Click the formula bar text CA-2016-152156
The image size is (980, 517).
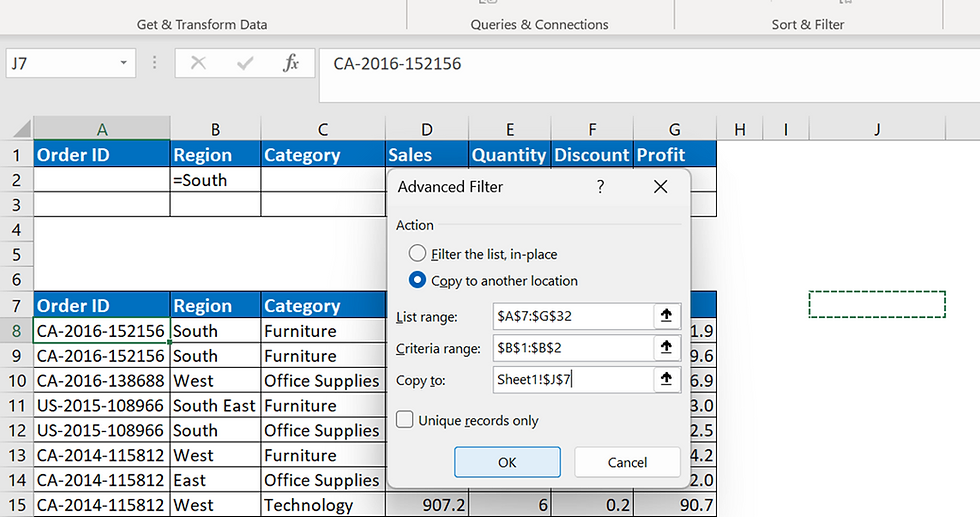point(398,64)
